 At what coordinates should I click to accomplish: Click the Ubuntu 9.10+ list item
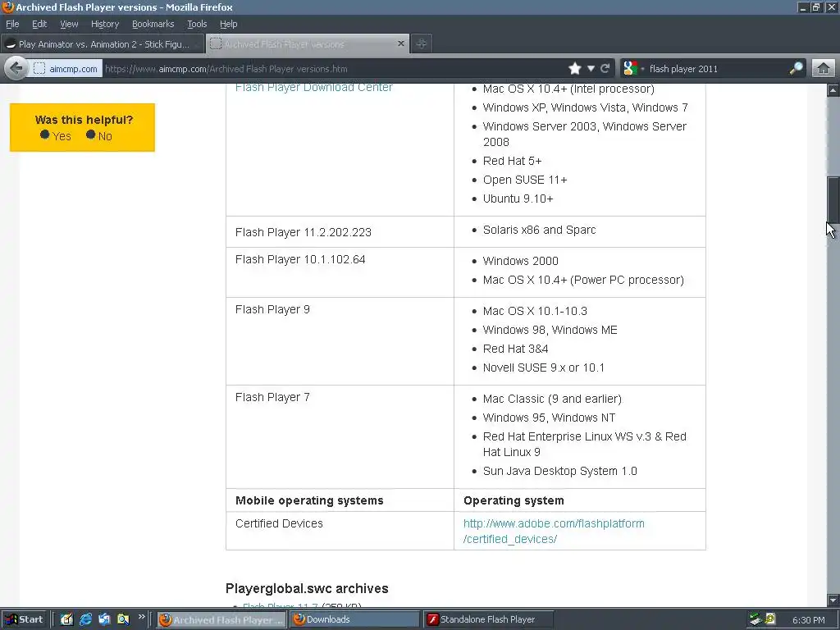(518, 199)
